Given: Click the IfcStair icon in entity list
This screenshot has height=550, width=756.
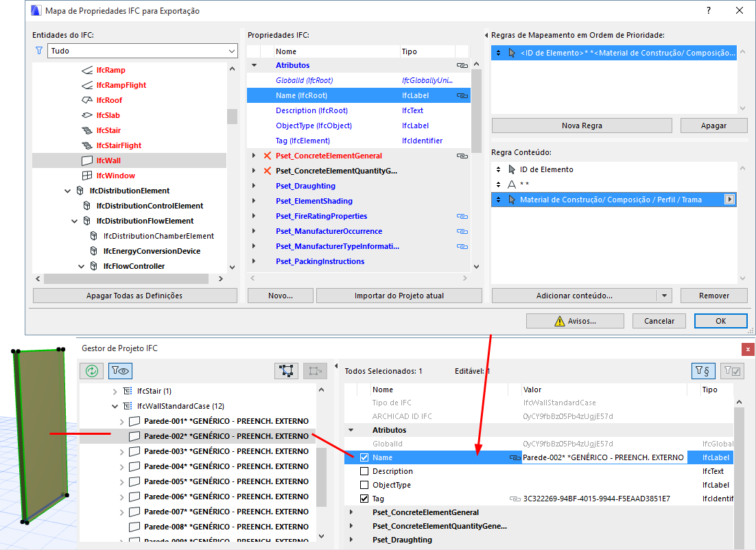Looking at the screenshot, I should [x=87, y=130].
